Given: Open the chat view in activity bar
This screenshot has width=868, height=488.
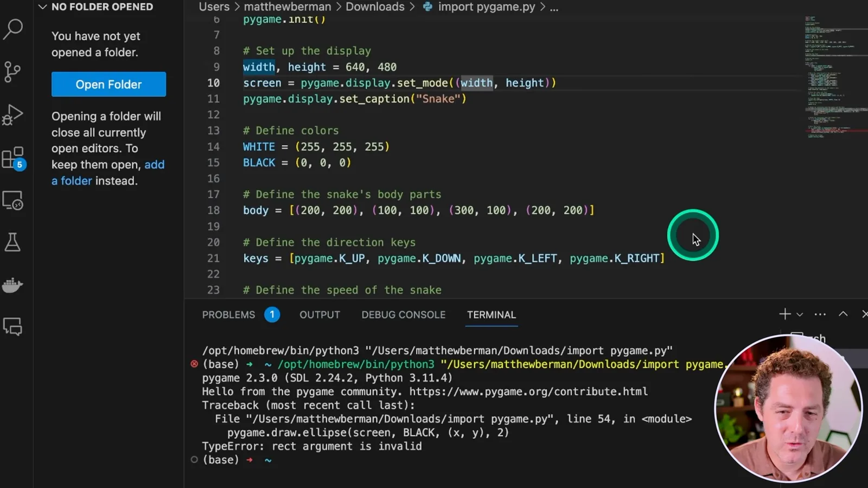Looking at the screenshot, I should (x=13, y=326).
